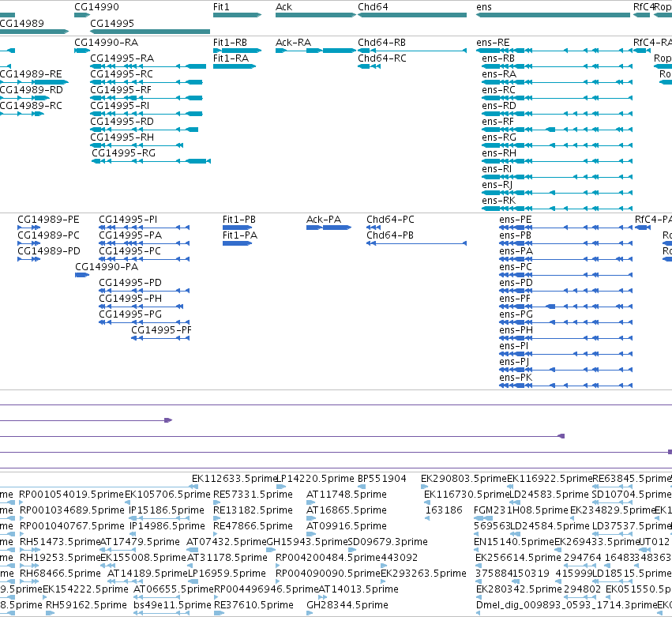Select protein CG14995-PG
672x617 pixels.
point(130,314)
